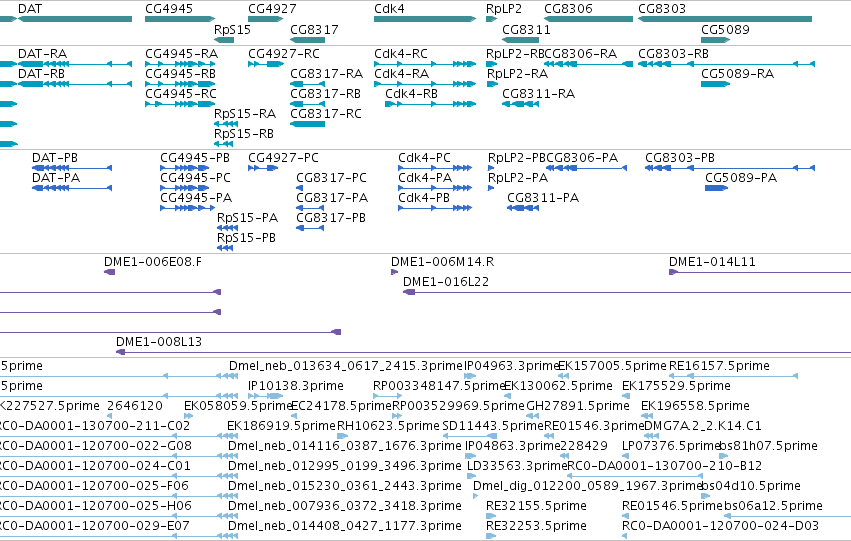Click protein CG5089-PA
This screenshot has width=851, height=541.
(716, 188)
